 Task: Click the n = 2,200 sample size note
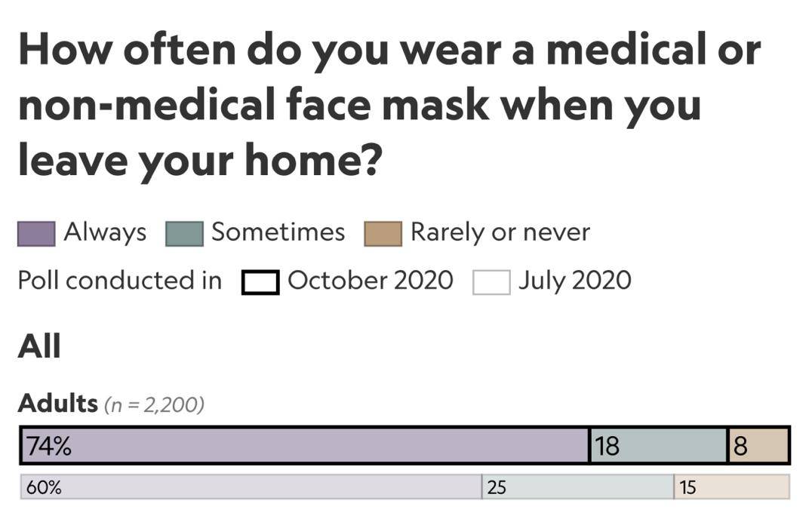(154, 404)
